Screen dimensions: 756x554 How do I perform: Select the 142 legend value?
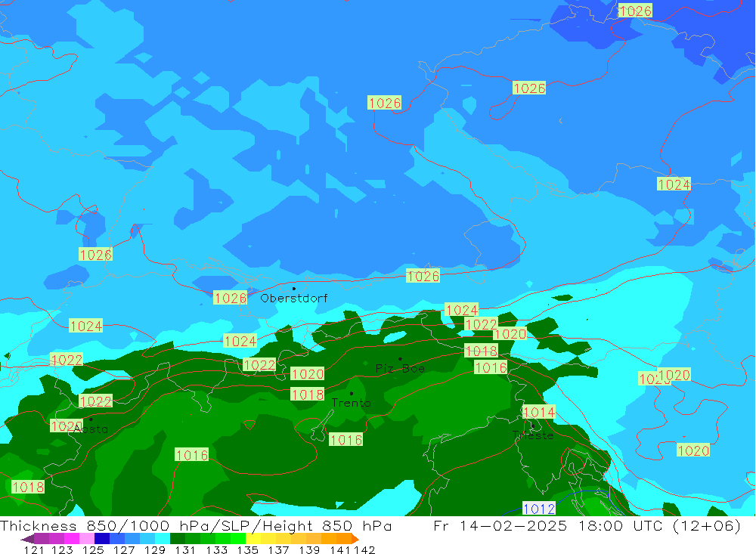pyautogui.click(x=364, y=549)
